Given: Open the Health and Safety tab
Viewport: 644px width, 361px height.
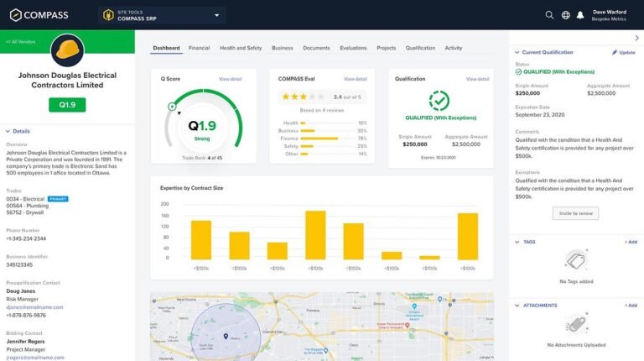Looking at the screenshot, I should coord(241,48).
